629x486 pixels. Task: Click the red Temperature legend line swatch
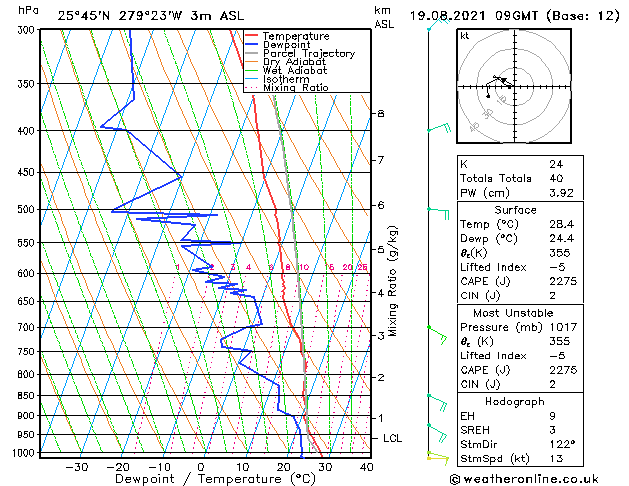pyautogui.click(x=251, y=36)
